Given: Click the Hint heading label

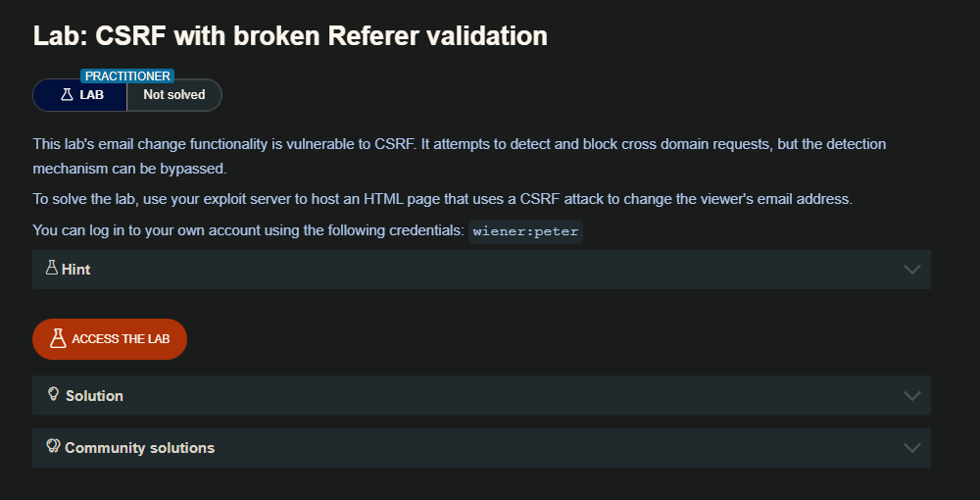Looking at the screenshot, I should (76, 269).
